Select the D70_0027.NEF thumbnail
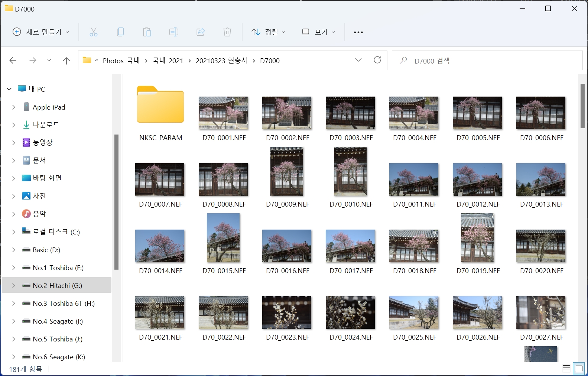The width and height of the screenshot is (588, 376). click(541, 312)
